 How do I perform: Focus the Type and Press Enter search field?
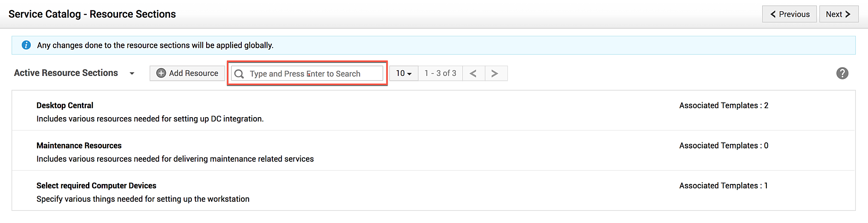pyautogui.click(x=312, y=74)
